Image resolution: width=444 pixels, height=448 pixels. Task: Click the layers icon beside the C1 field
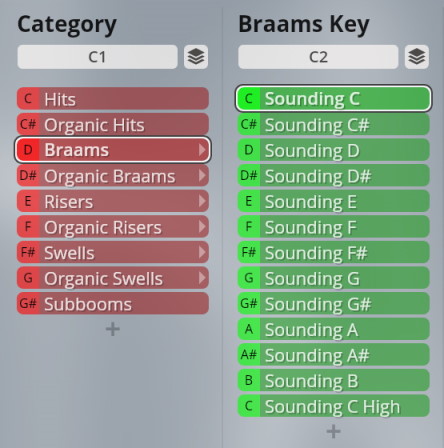tap(196, 57)
